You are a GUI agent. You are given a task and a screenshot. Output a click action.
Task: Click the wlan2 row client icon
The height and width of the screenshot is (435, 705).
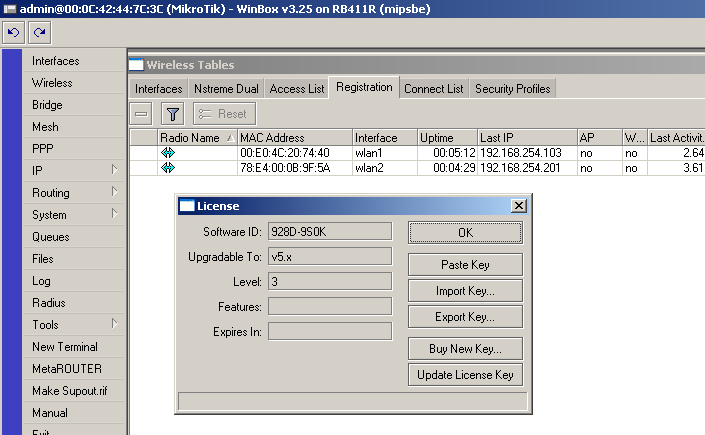tap(168, 168)
